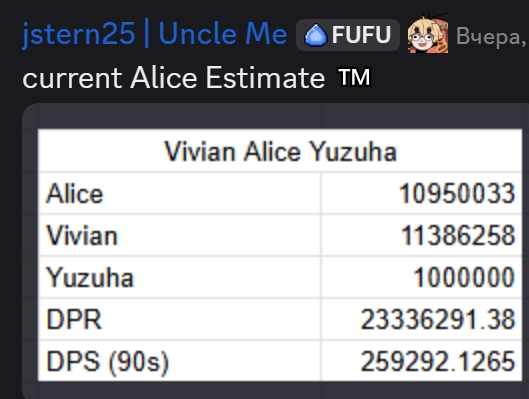Click the FUFU server tag badge

point(348,35)
